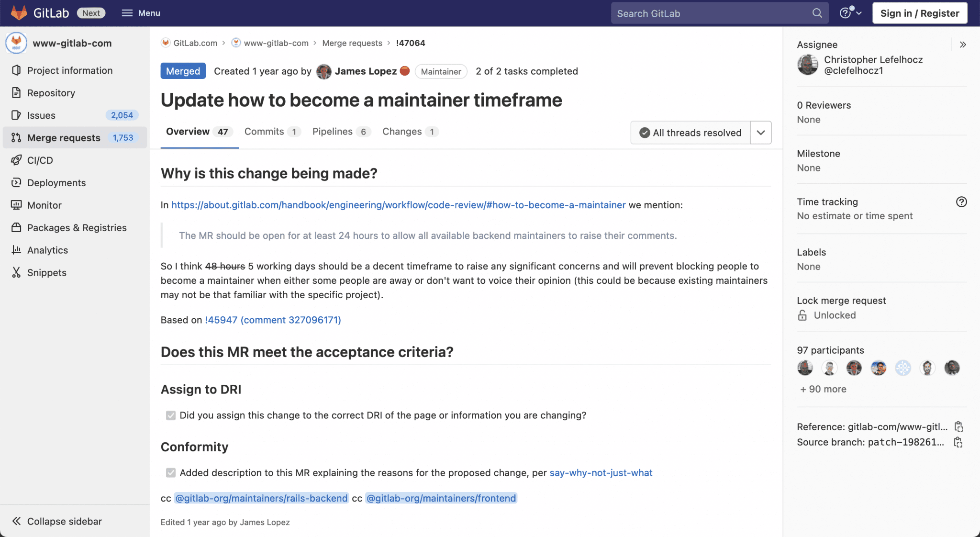Click the !47064 breadcrumb item
The image size is (980, 537).
[x=411, y=43]
